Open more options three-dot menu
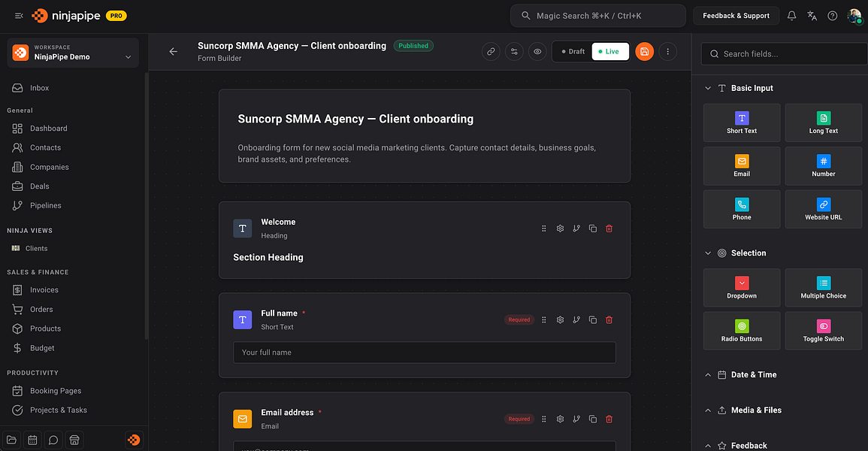868x451 pixels. click(x=667, y=51)
